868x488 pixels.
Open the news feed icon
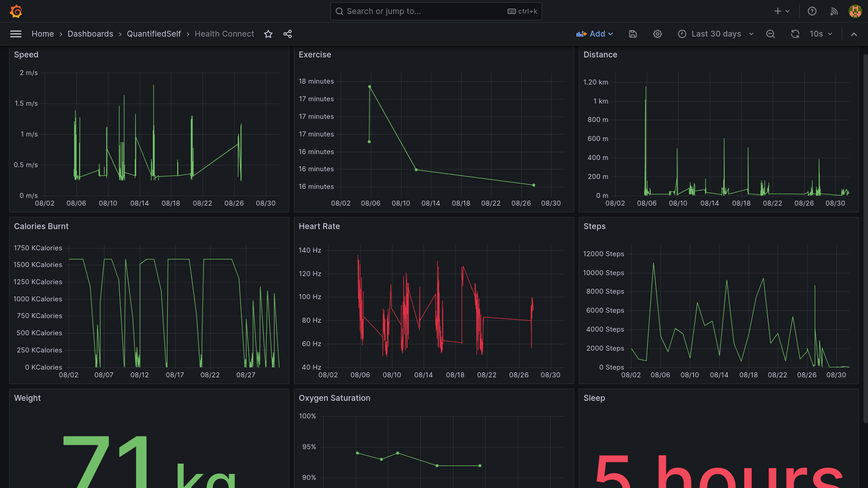click(834, 11)
